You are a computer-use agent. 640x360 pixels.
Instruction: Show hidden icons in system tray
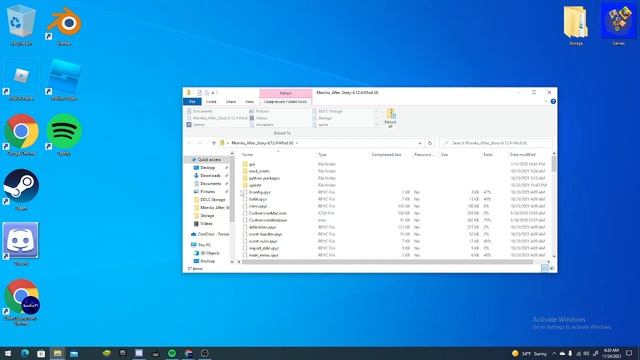tap(554, 353)
